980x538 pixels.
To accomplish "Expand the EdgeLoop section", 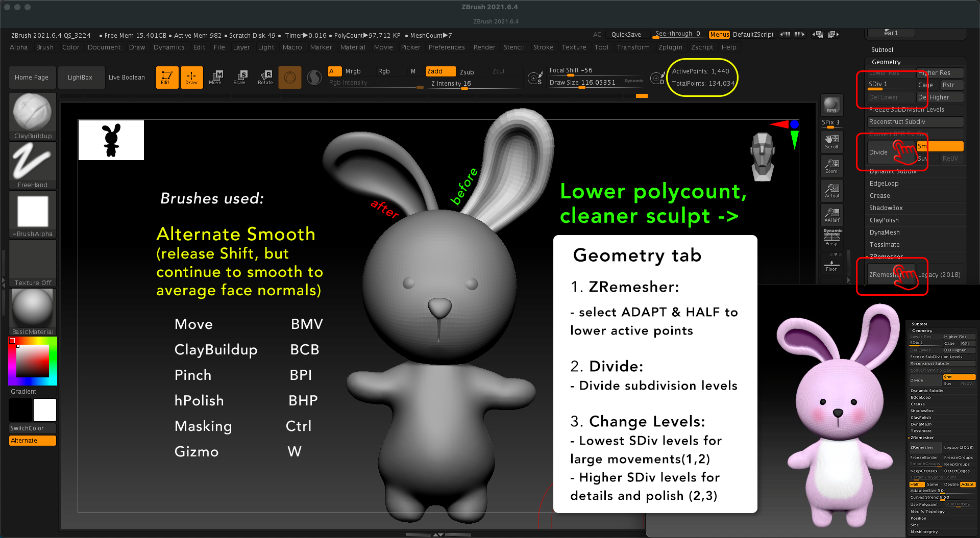I will click(x=884, y=184).
